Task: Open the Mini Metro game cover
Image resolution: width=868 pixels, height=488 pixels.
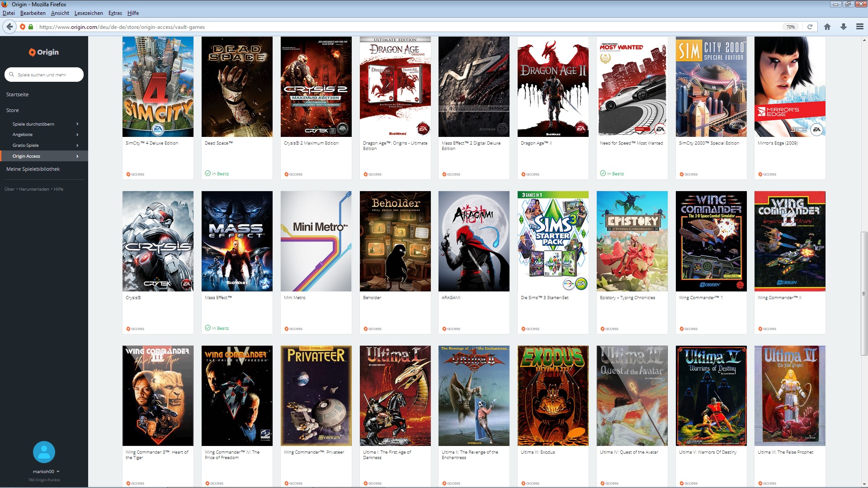Action: click(x=316, y=241)
